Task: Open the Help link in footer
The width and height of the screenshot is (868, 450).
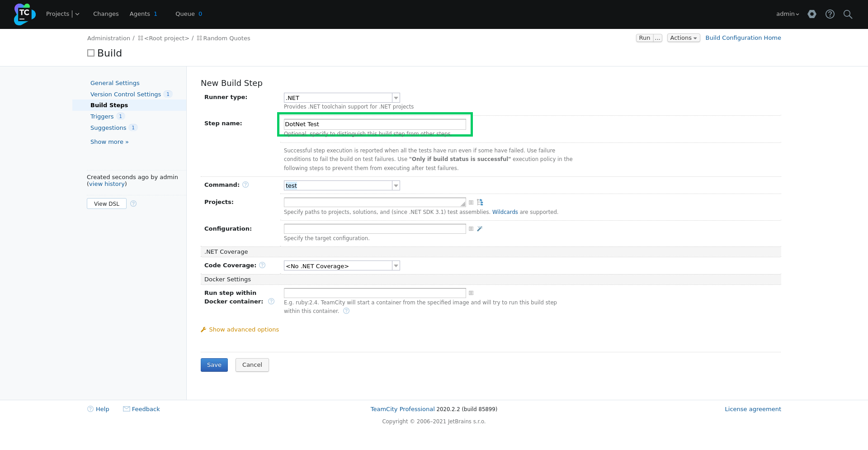Action: 103,409
